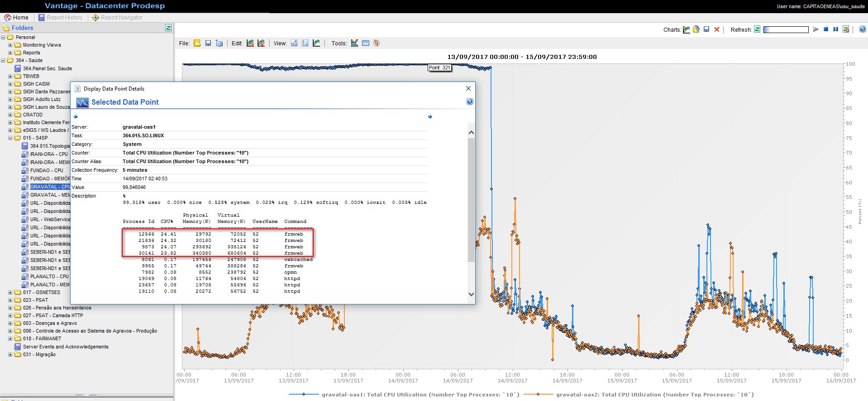Expand the Reports folder
Image resolution: width=868 pixels, height=401 pixels.
10,53
